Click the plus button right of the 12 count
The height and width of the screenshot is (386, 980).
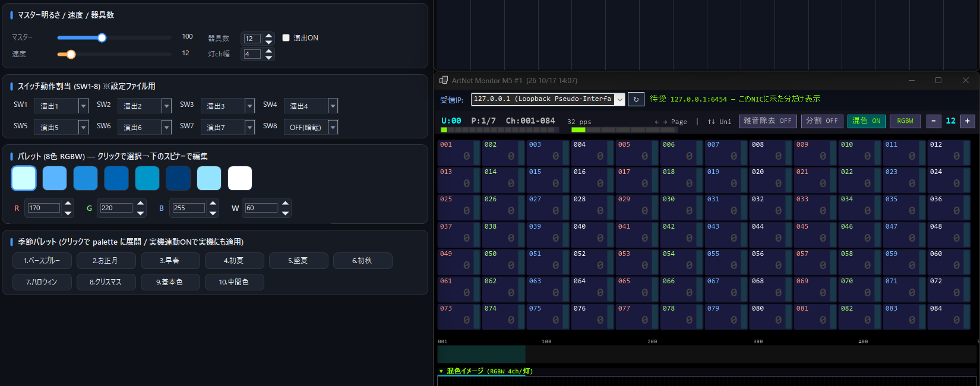(968, 121)
